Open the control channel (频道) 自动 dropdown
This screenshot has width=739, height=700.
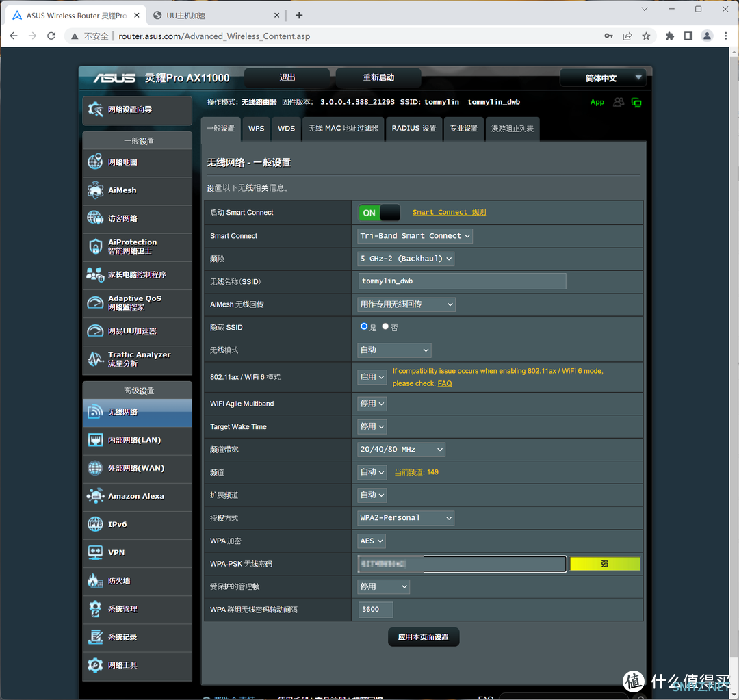pyautogui.click(x=372, y=472)
